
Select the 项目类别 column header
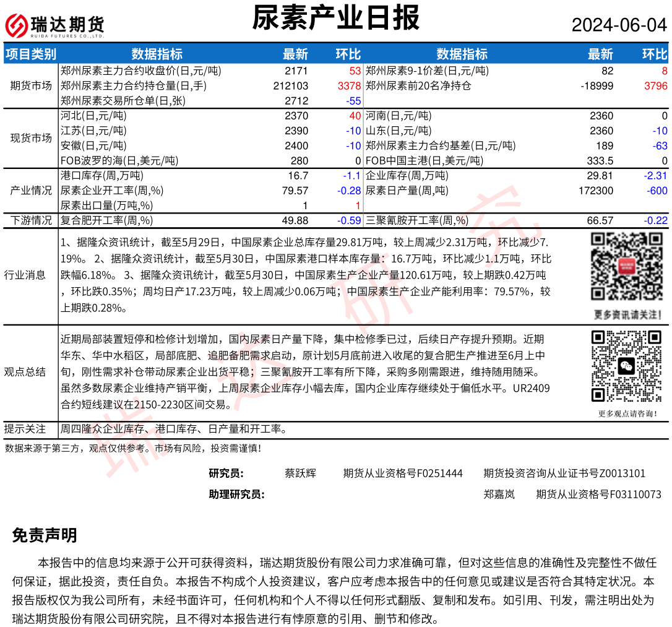coord(31,54)
